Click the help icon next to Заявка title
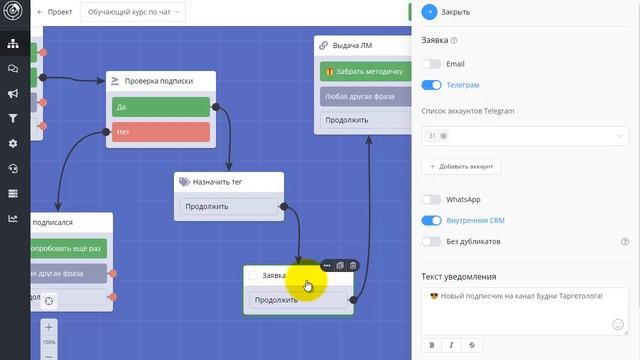 (x=454, y=40)
